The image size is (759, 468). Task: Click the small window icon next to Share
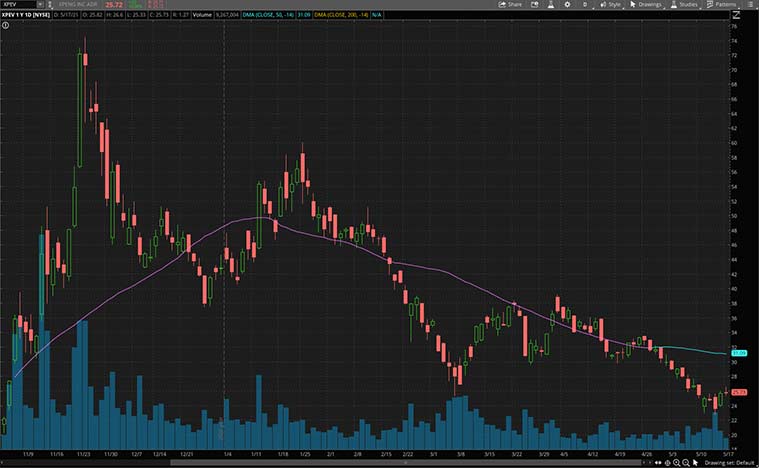[535, 4]
